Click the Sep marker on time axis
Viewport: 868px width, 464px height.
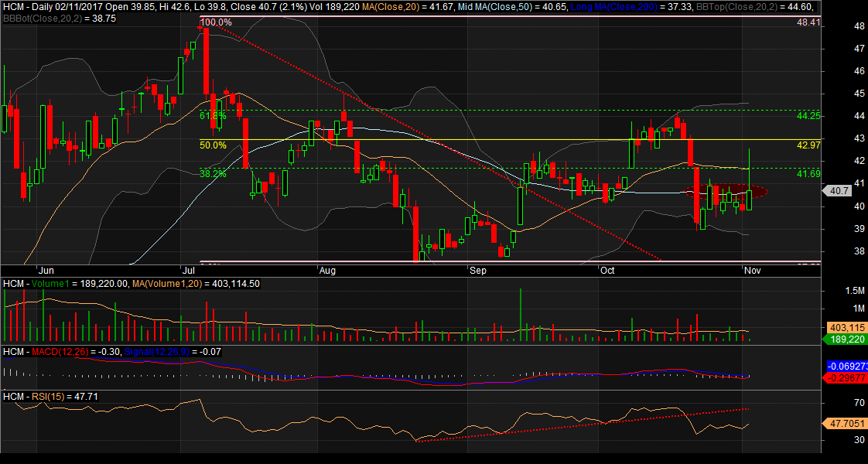pyautogui.click(x=477, y=271)
